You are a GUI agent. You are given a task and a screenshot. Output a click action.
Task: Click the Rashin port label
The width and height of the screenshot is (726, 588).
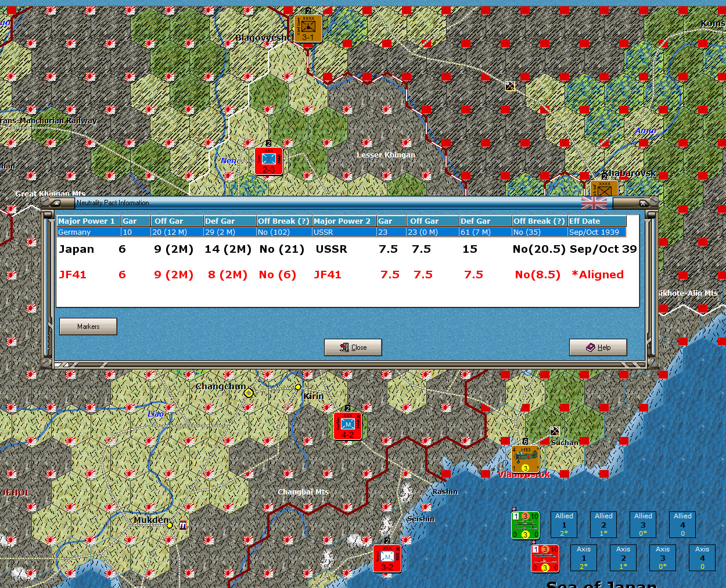coord(445,492)
